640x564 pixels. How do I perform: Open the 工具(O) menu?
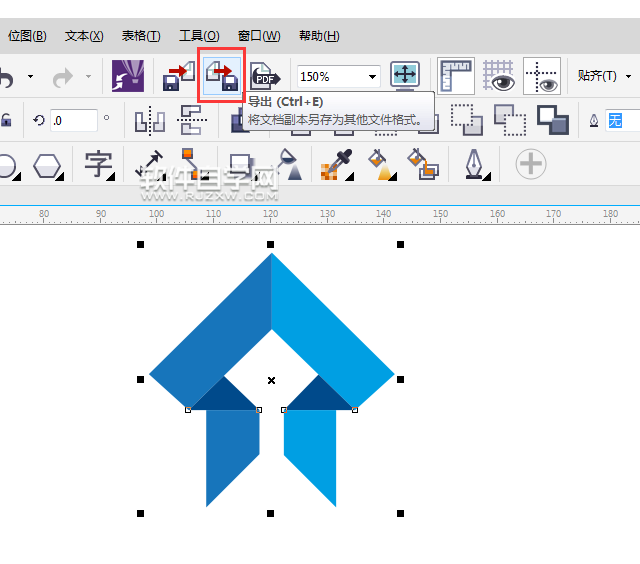click(x=199, y=36)
